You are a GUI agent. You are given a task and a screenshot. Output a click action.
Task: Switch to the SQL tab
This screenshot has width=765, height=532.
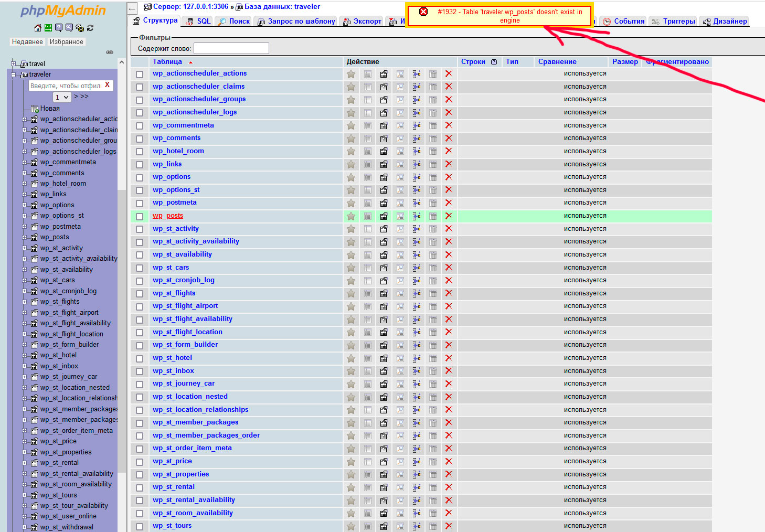pyautogui.click(x=198, y=21)
